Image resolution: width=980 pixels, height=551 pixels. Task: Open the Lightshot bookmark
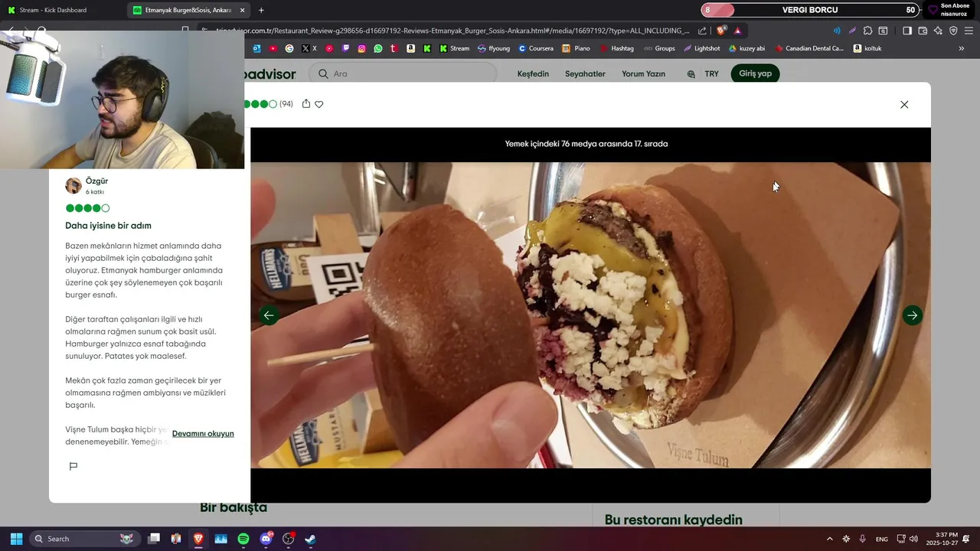click(702, 48)
